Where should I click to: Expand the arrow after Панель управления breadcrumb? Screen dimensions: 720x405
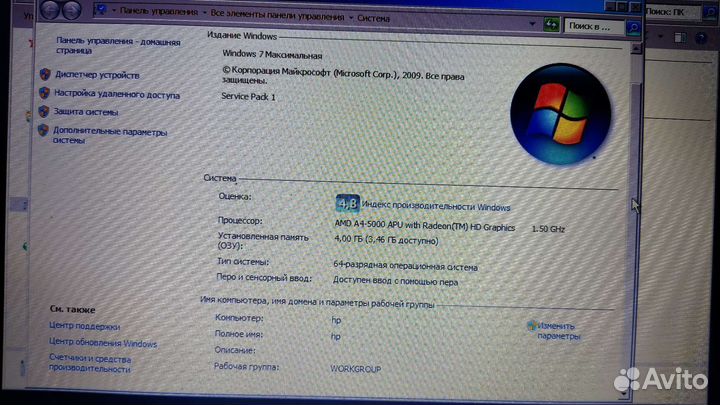[205, 13]
